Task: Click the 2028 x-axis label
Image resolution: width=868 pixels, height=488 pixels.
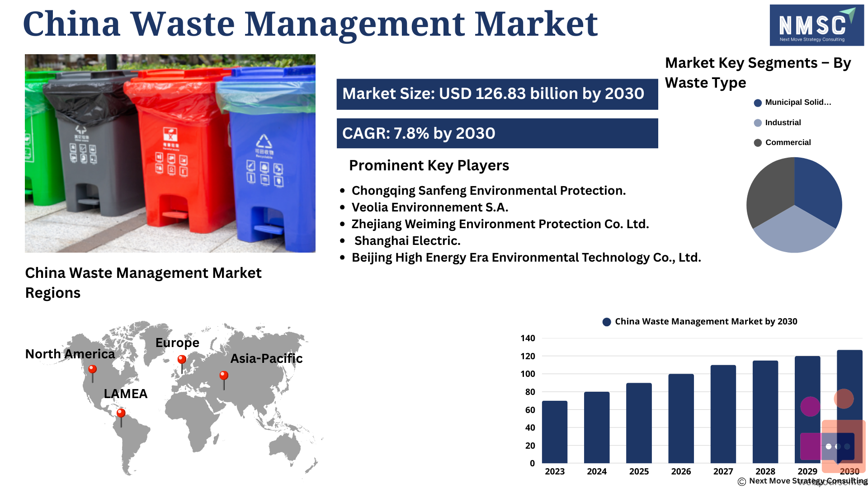Action: click(x=765, y=472)
